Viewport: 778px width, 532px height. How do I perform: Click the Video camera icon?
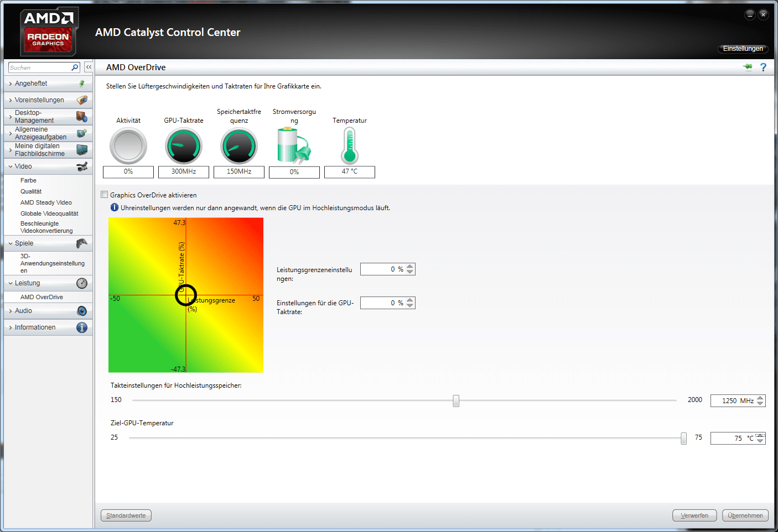click(82, 166)
